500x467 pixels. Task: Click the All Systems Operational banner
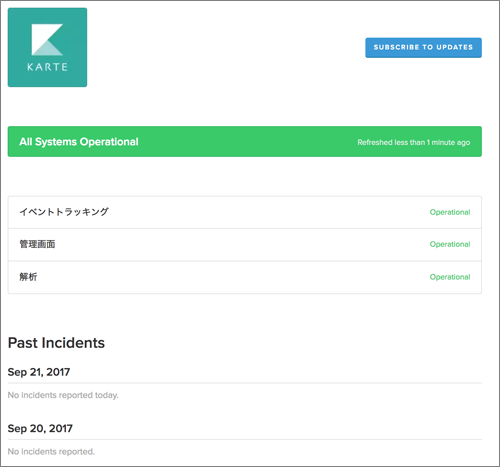[x=245, y=141]
